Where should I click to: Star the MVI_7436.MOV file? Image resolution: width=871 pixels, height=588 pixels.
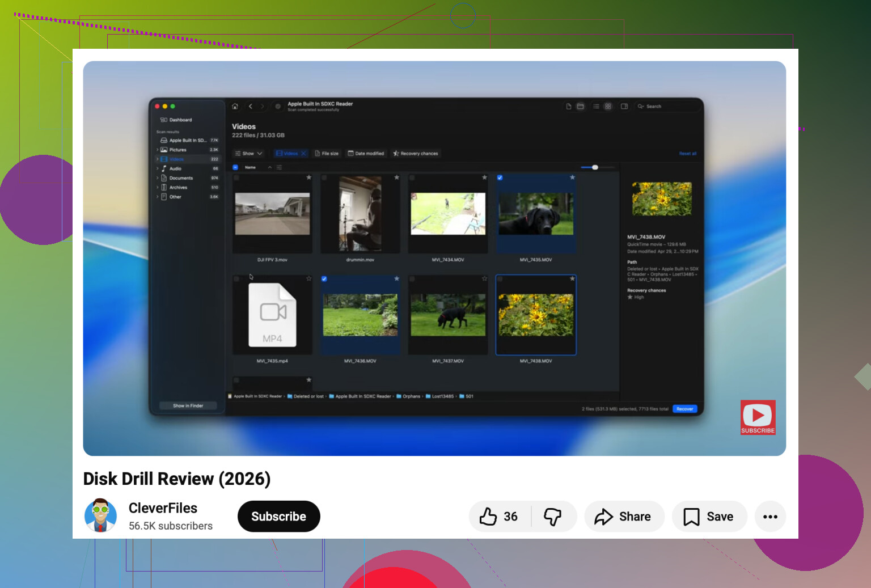coord(397,279)
